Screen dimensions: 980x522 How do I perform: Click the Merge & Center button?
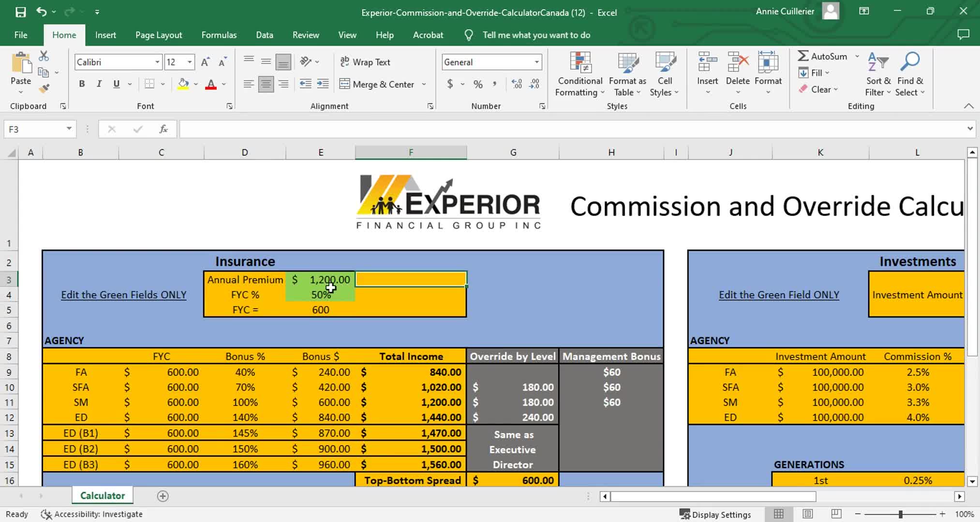point(377,84)
